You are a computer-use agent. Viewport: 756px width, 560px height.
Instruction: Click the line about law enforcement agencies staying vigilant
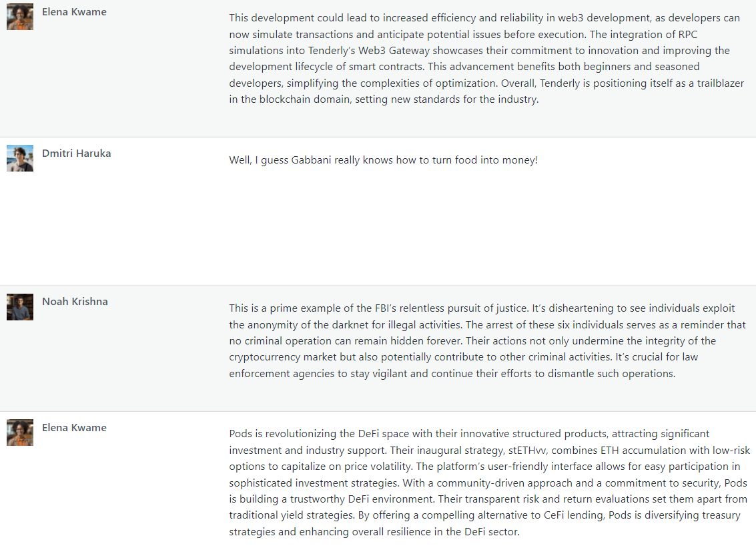(463, 365)
